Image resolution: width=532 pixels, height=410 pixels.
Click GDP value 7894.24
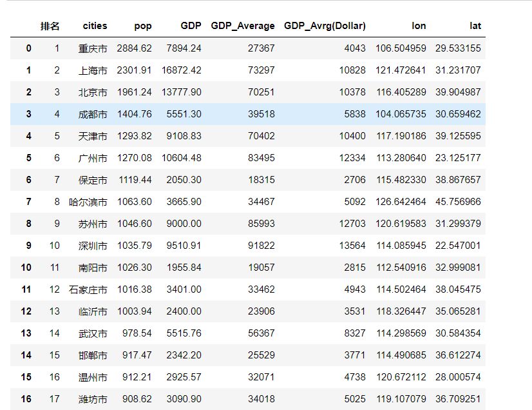coord(184,48)
